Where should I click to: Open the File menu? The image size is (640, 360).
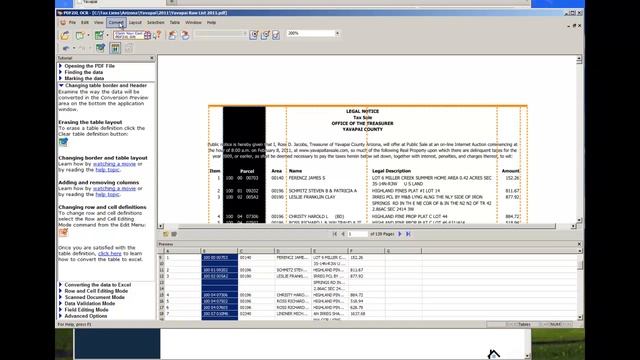[72, 22]
